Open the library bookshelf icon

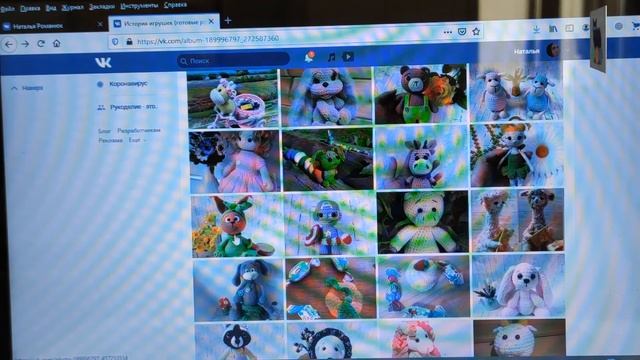pos(553,29)
